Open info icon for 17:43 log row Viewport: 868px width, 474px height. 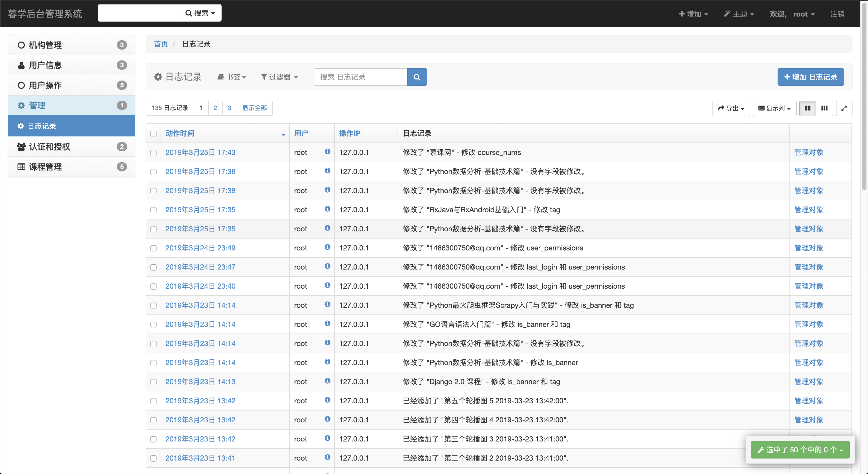tap(327, 152)
